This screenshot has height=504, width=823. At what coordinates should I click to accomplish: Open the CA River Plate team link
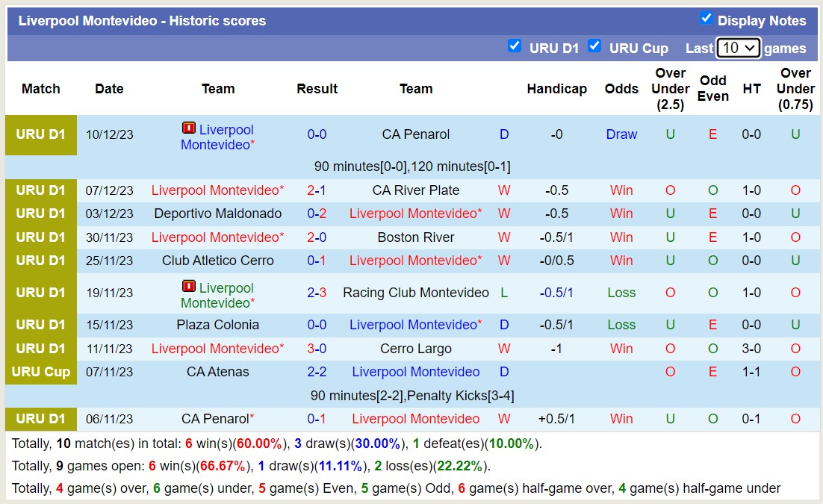pyautogui.click(x=416, y=190)
